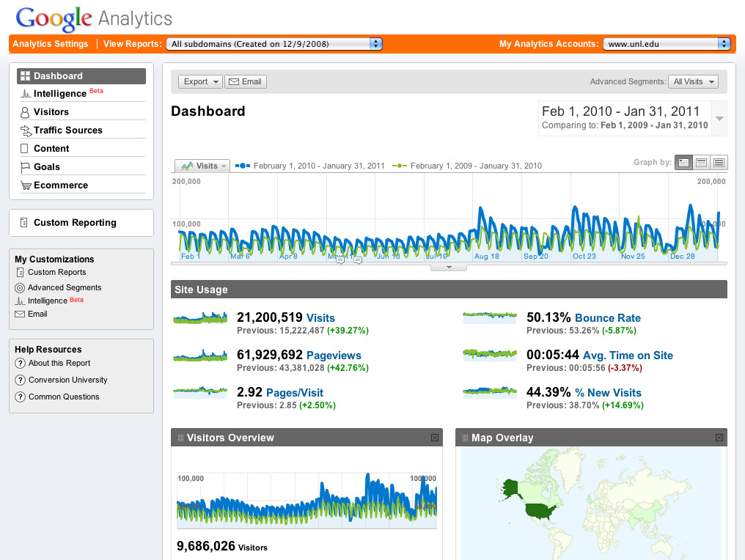The height and width of the screenshot is (560, 745).
Task: Click the Ecommerce cart icon
Action: pyautogui.click(x=25, y=185)
